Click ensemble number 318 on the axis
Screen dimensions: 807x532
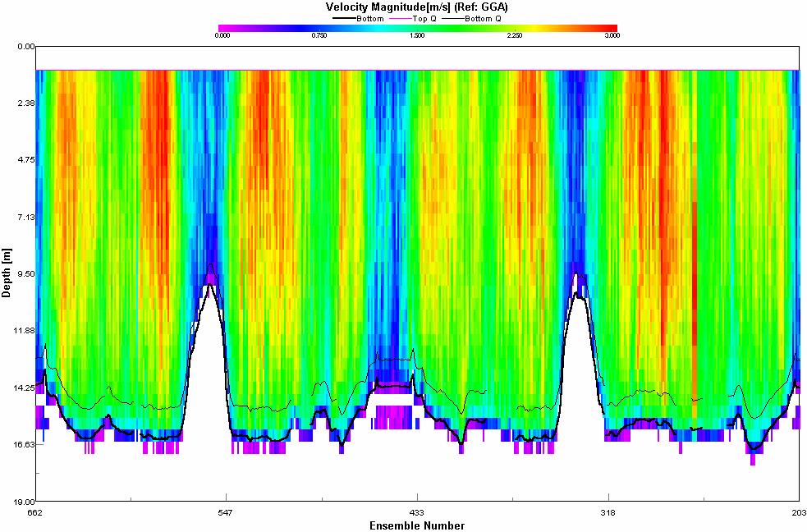[x=608, y=512]
